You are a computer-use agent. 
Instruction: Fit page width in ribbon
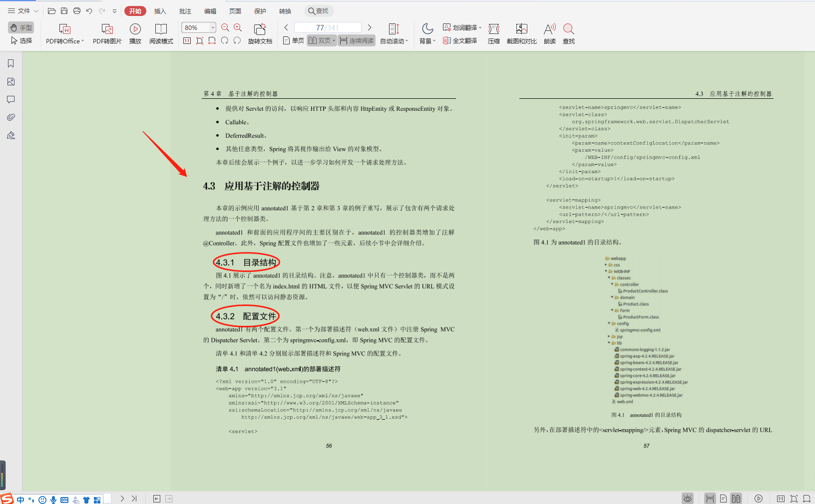tap(212, 40)
